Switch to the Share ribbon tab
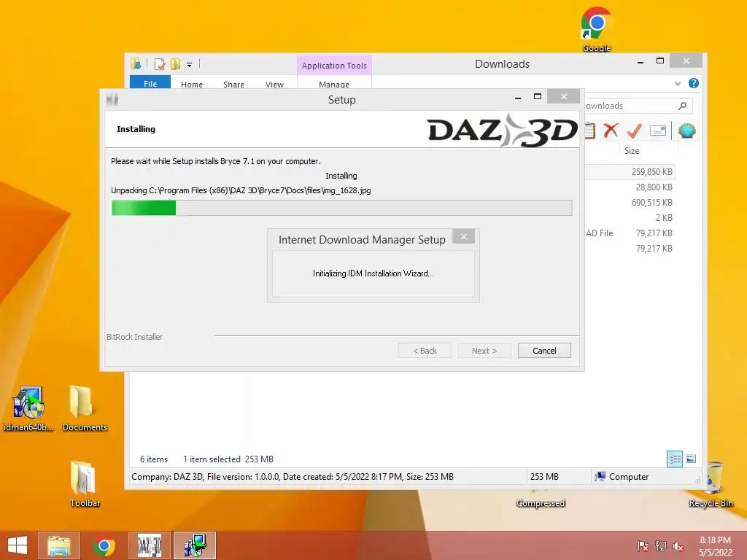The width and height of the screenshot is (747, 560). [233, 85]
